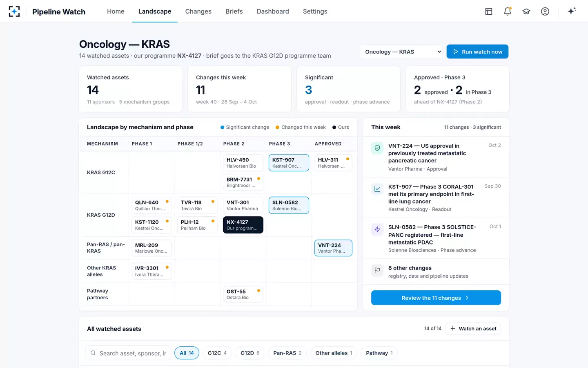588x368 pixels.
Task: Open the OST-55 Ostara Bio card
Action: coord(243,294)
